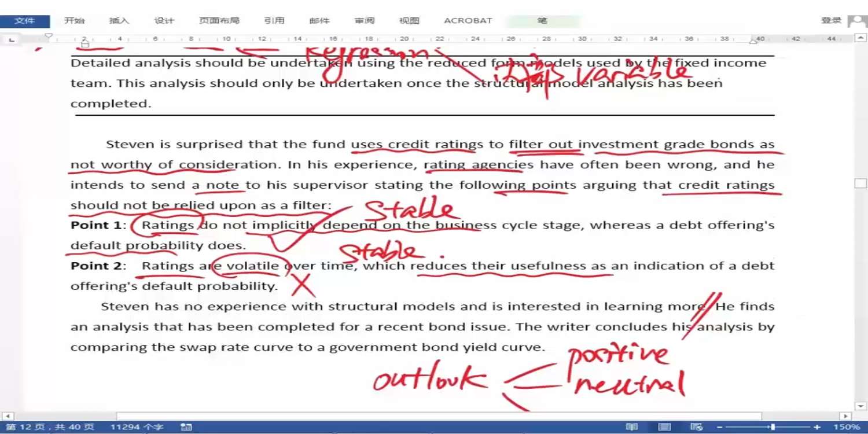Click the zoom out minus button
The height and width of the screenshot is (434, 868).
point(720,427)
